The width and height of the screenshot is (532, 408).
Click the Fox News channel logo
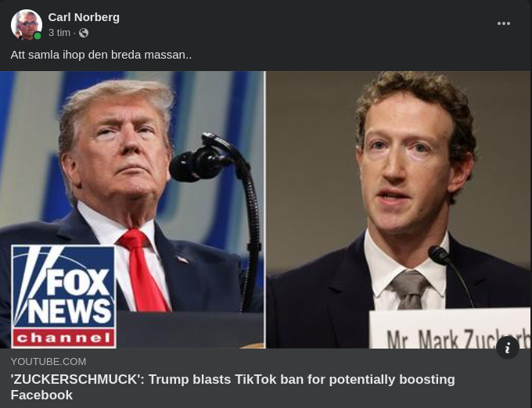[x=64, y=296]
